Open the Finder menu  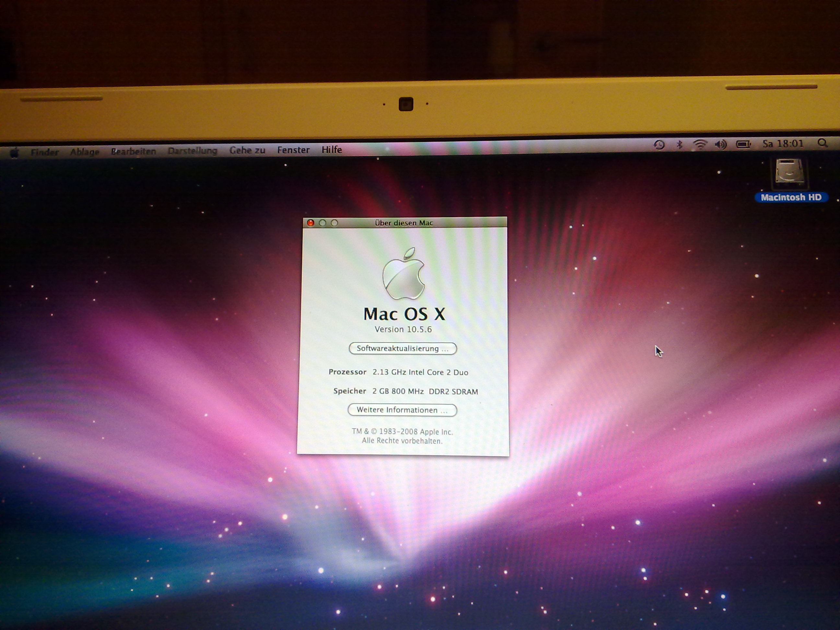[44, 152]
